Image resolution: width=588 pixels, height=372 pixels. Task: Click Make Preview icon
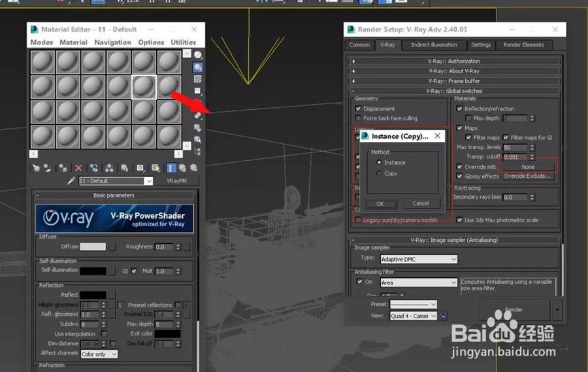197,116
